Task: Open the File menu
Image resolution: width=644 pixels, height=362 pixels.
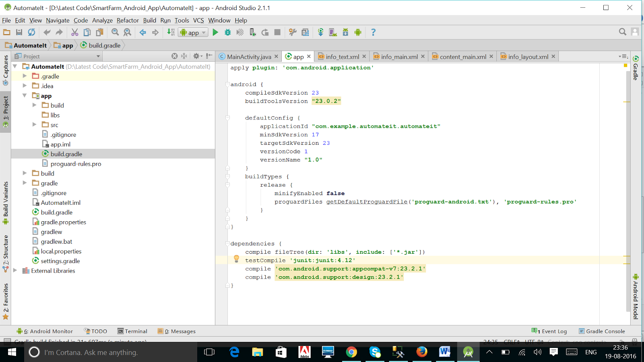Action: (x=6, y=20)
